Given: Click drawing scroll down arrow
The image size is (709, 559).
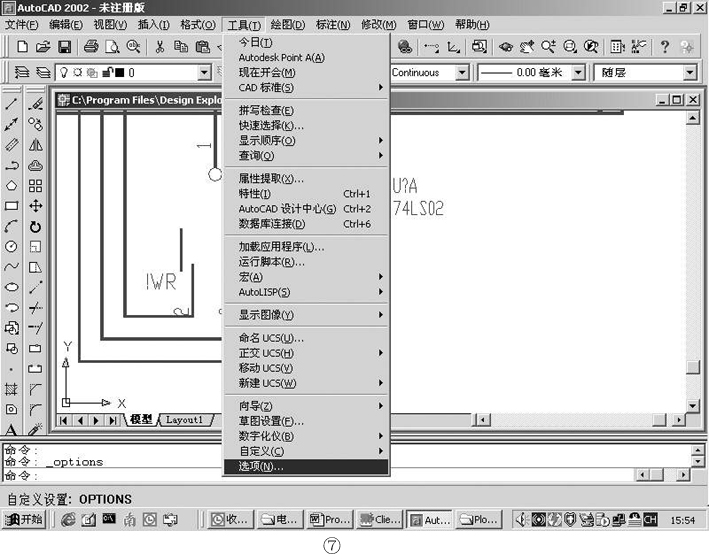Looking at the screenshot, I should pos(693,406).
